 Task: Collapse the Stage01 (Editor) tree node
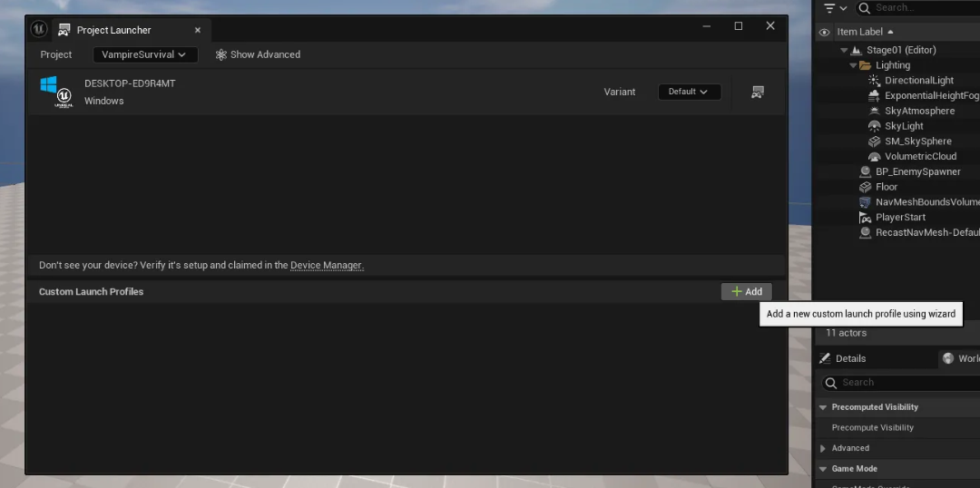point(844,50)
